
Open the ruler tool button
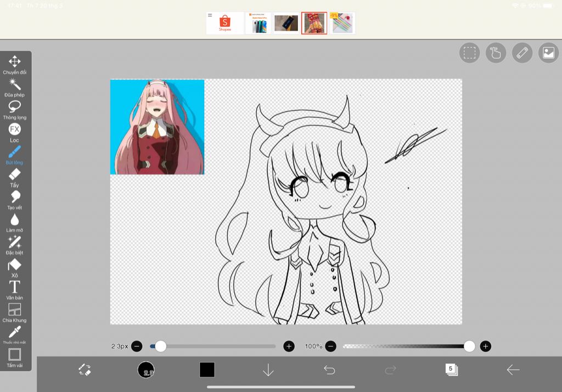[x=522, y=53]
